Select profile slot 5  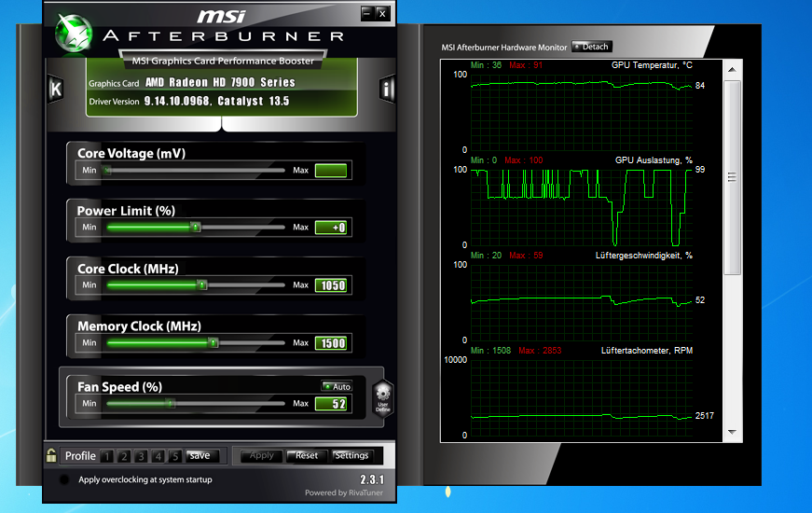[175, 456]
